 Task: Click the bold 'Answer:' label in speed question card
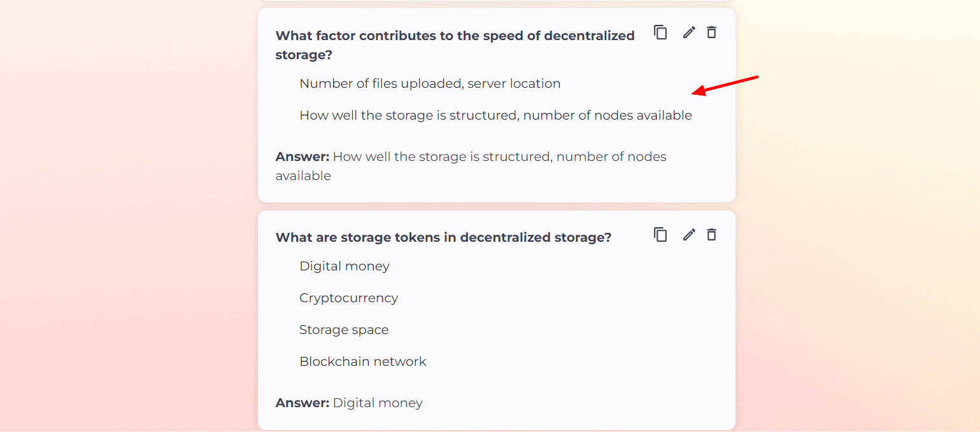coord(302,157)
